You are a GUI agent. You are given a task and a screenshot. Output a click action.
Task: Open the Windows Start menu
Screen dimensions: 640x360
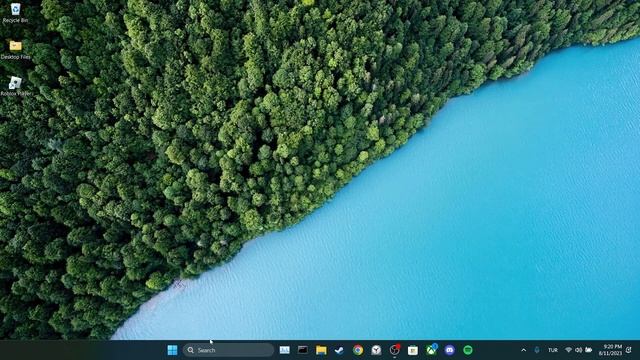[172, 350]
